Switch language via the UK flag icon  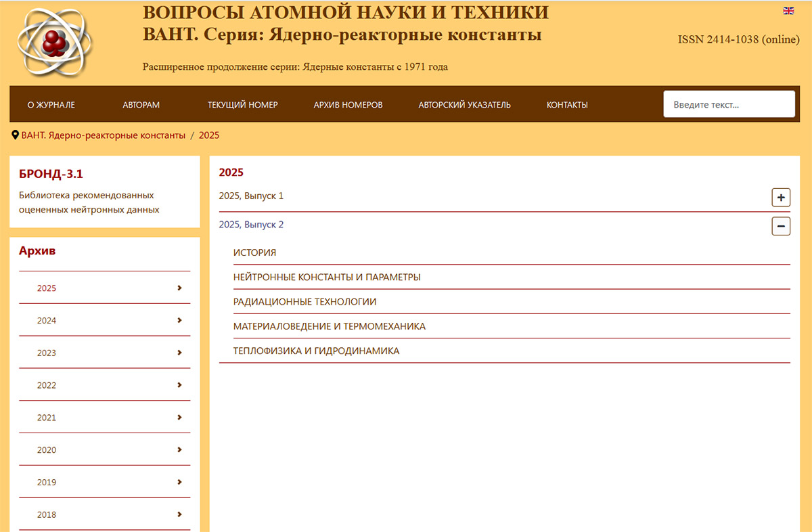[788, 11]
